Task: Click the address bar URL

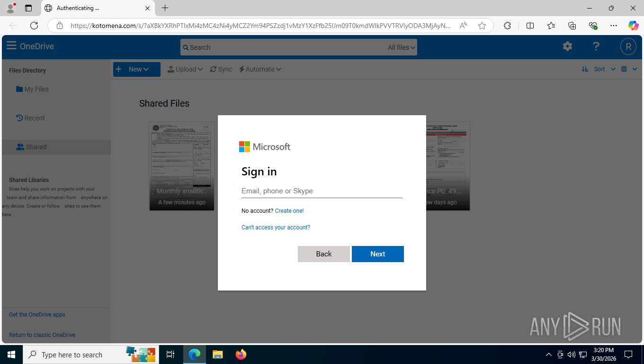Action: 260,26
